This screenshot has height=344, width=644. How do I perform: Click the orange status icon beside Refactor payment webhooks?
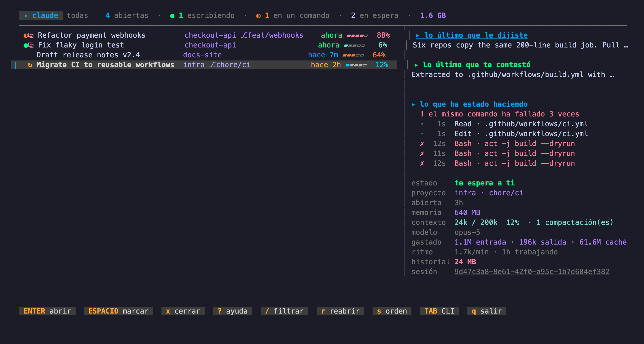click(26, 35)
